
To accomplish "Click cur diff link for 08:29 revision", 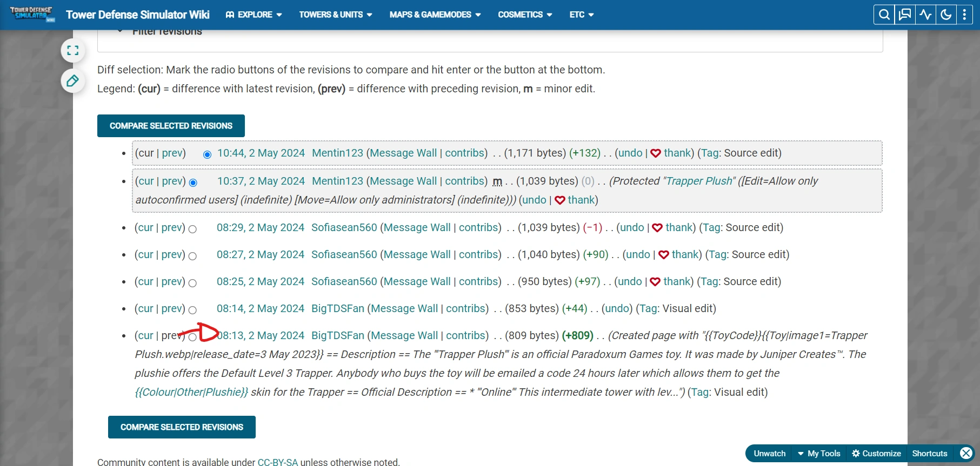I will click(x=146, y=228).
